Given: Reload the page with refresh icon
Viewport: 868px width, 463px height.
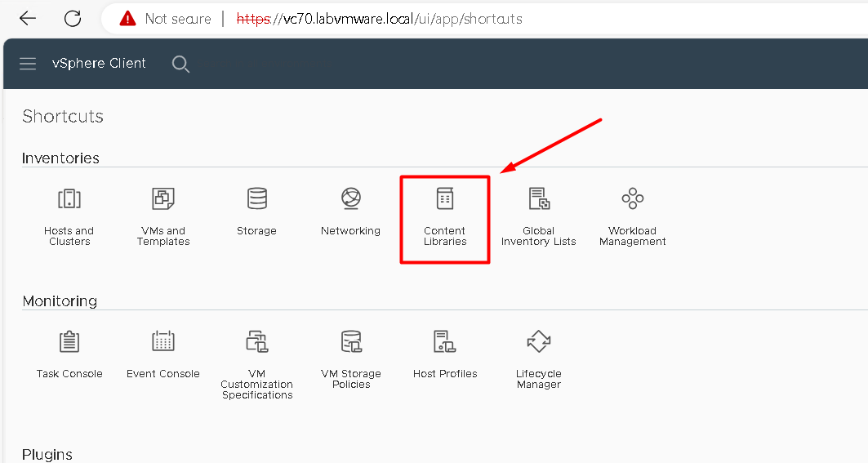Looking at the screenshot, I should [x=73, y=18].
